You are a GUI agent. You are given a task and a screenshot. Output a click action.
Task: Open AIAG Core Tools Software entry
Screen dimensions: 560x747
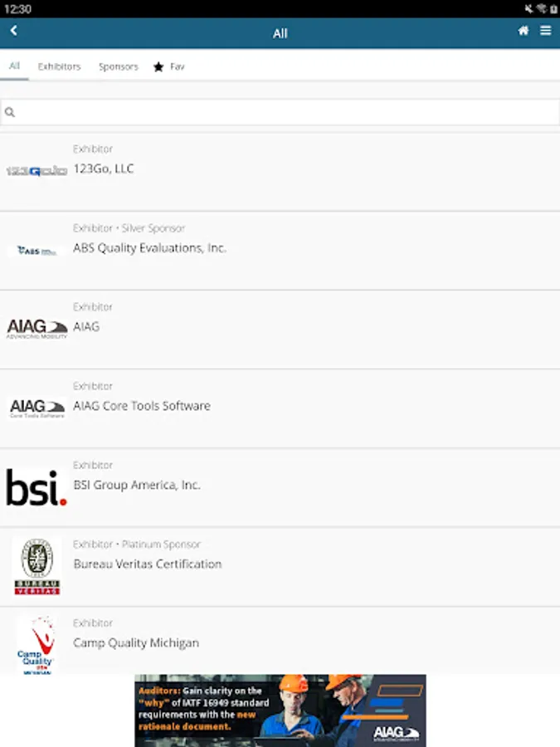[280, 408]
